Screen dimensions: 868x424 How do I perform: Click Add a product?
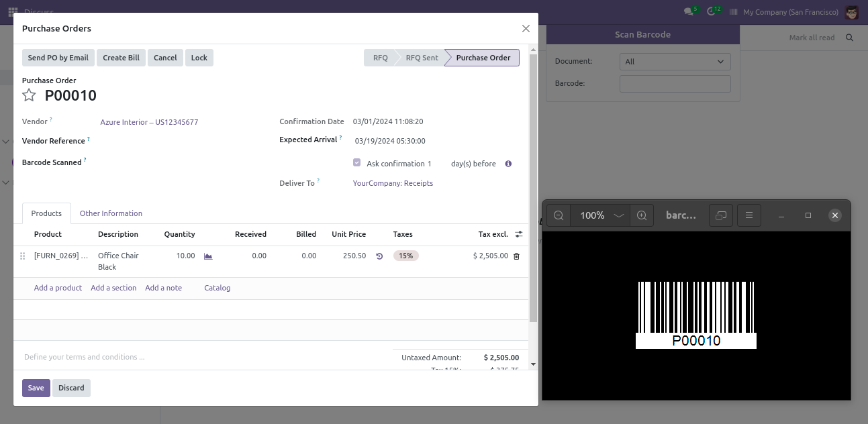pyautogui.click(x=58, y=288)
